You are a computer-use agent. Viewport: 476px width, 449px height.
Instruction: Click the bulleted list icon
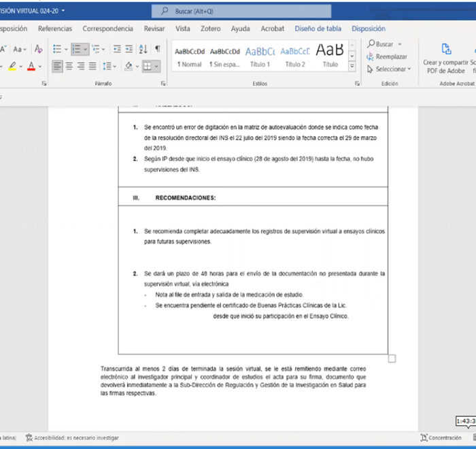click(x=57, y=49)
